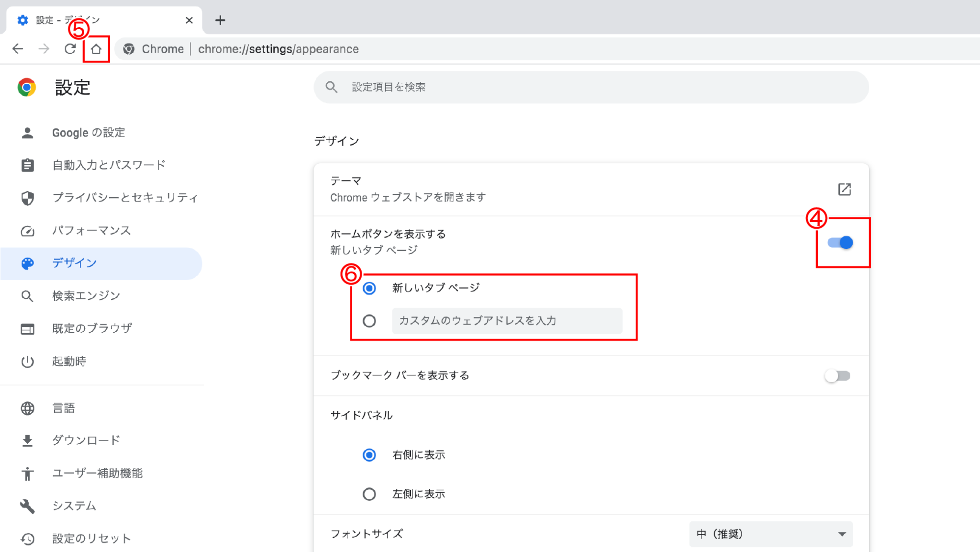This screenshot has height=552, width=980.
Task: Go to the 検索エンジン settings section
Action: [x=86, y=296]
